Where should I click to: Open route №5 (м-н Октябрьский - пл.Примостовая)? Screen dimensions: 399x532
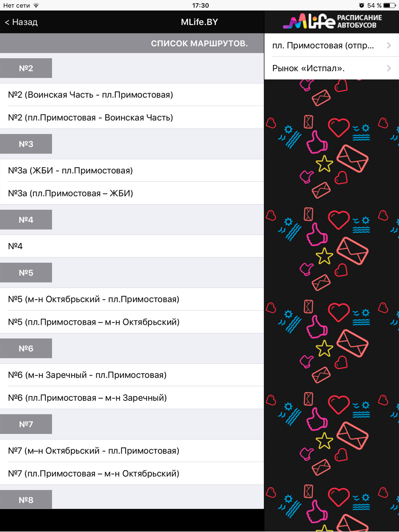[x=132, y=299]
